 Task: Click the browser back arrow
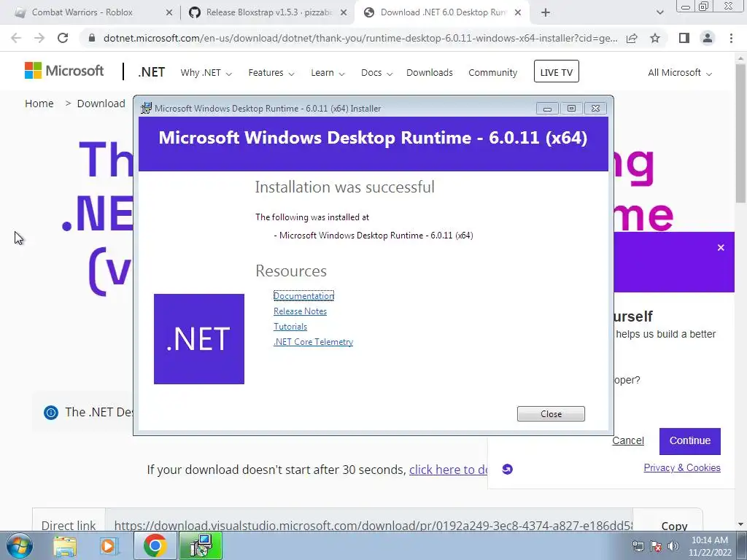pos(16,38)
